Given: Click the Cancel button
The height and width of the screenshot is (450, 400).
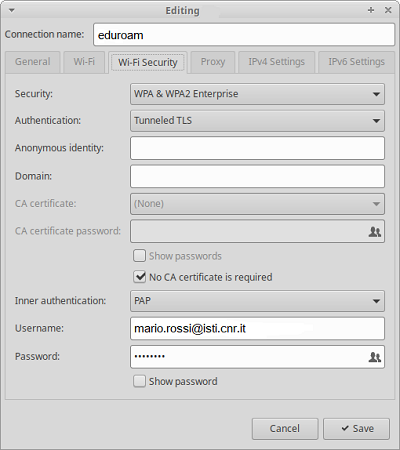Looking at the screenshot, I should 285,429.
